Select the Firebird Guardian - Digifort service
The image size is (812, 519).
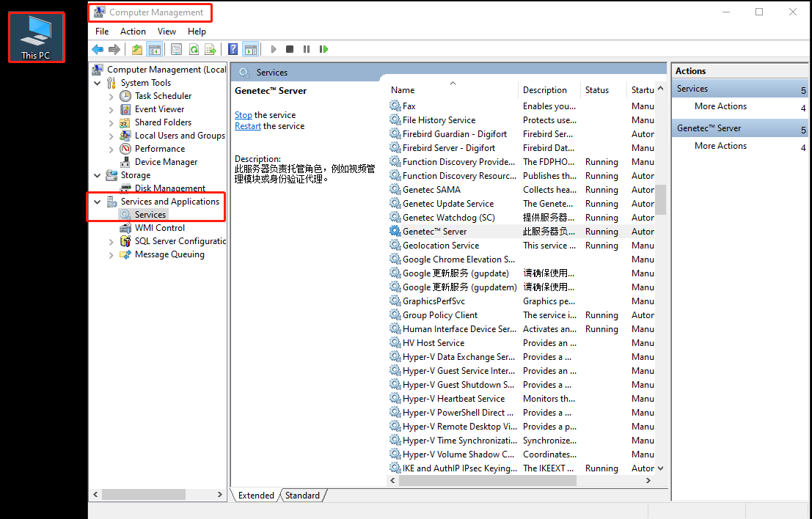(x=455, y=134)
